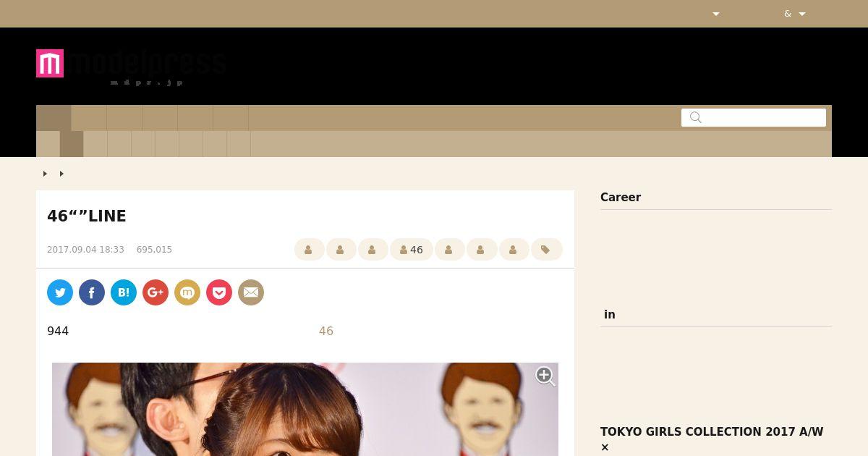This screenshot has width=868, height=456.
Task: Enlarge the photo with the magnifier icon
Action: (545, 376)
